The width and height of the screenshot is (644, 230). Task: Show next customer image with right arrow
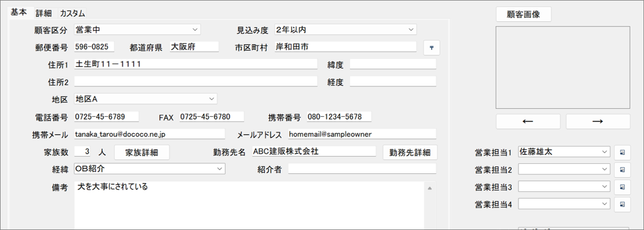pos(597,122)
